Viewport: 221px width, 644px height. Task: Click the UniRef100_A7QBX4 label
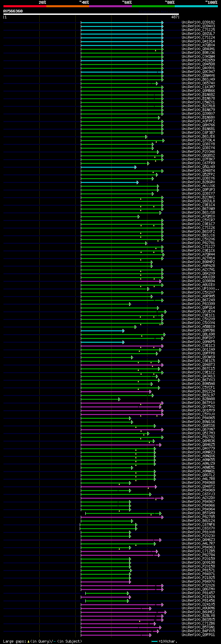coord(198,45)
